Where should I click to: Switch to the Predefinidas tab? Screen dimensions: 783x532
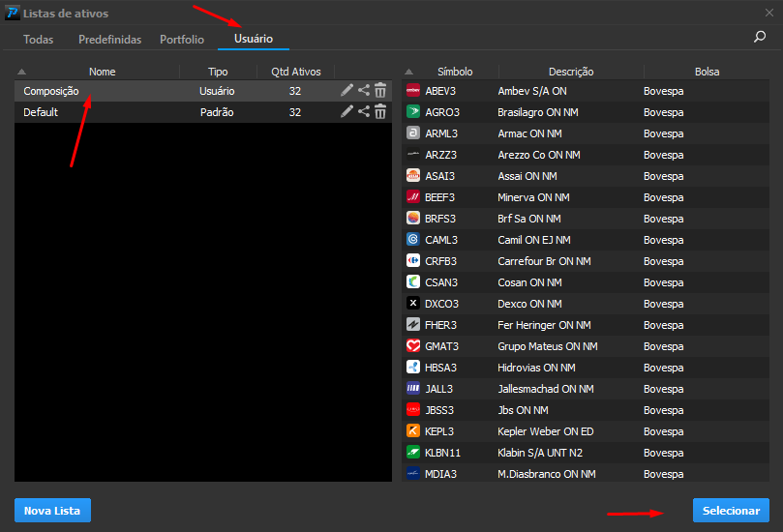pos(110,40)
